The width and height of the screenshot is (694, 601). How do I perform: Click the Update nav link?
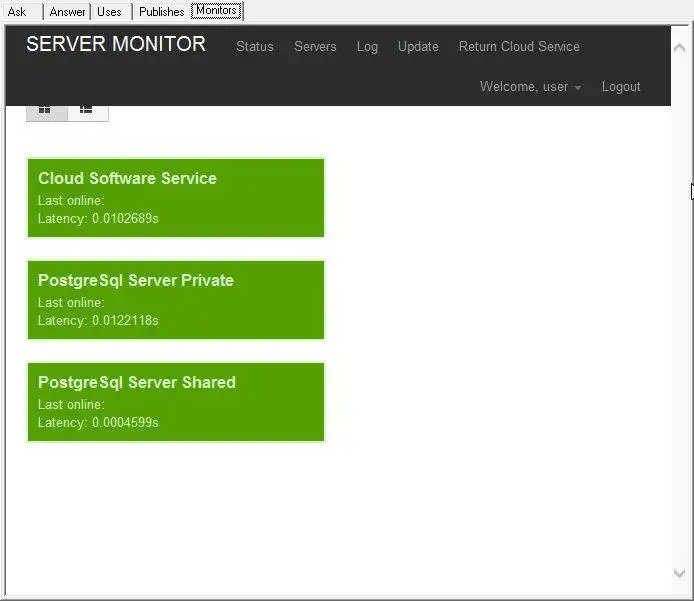(x=418, y=46)
